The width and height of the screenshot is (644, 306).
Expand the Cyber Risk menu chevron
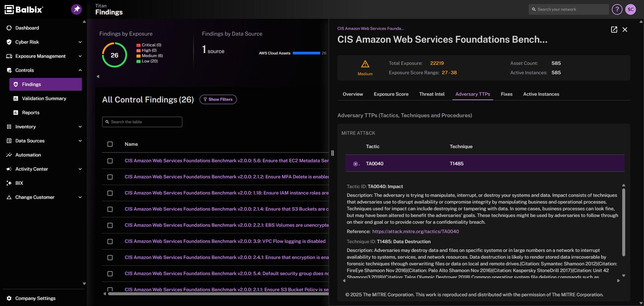coord(80,42)
